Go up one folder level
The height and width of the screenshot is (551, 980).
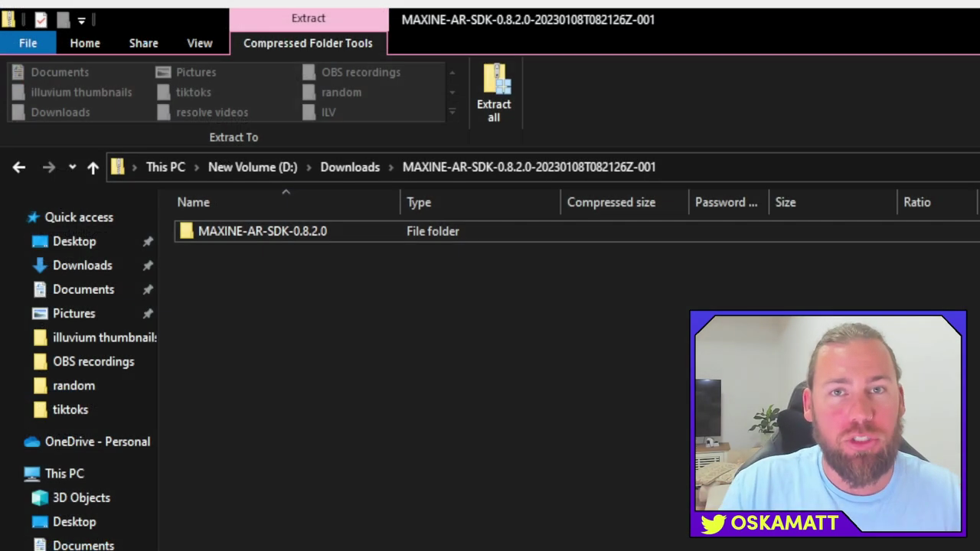click(x=93, y=167)
